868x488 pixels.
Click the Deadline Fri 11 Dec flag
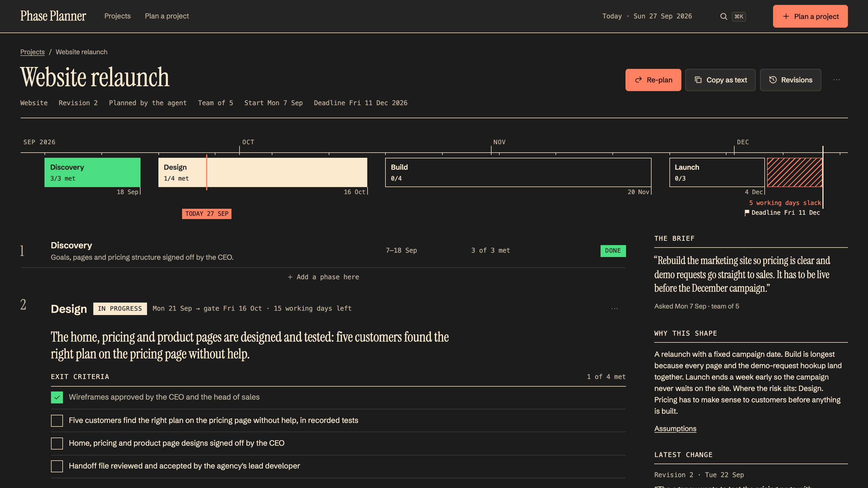782,213
